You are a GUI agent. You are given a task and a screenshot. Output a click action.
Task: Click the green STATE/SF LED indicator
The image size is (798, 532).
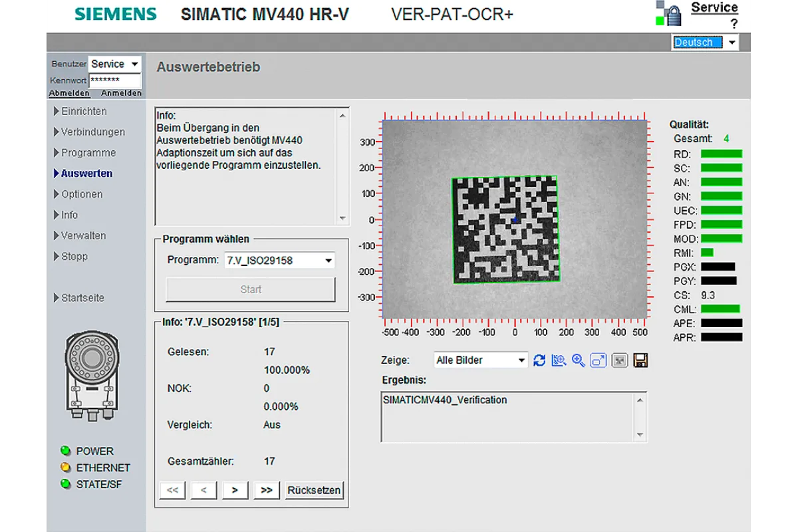[65, 484]
